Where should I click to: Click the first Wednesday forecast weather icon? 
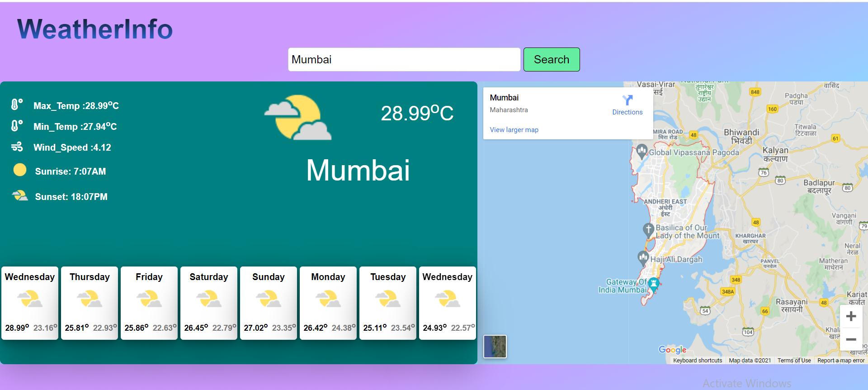(x=30, y=299)
